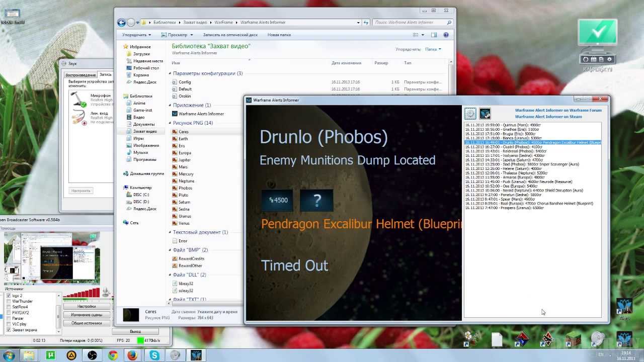
Task: Select alert Iliad (Phobos) Sniper Scavenger
Action: [x=522, y=164]
